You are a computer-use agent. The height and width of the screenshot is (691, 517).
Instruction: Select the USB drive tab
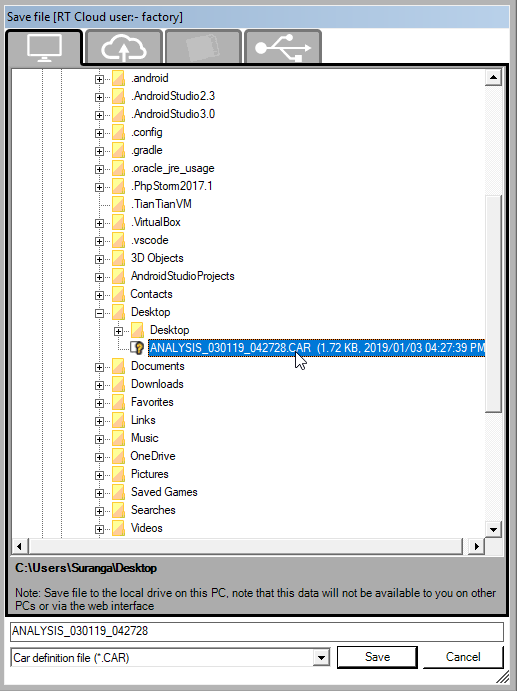pos(283,48)
